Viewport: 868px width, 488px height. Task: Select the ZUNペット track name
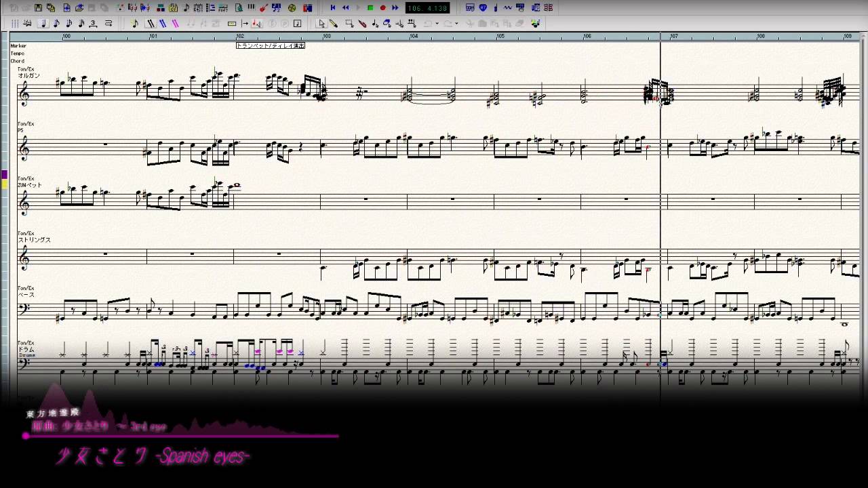[30, 185]
